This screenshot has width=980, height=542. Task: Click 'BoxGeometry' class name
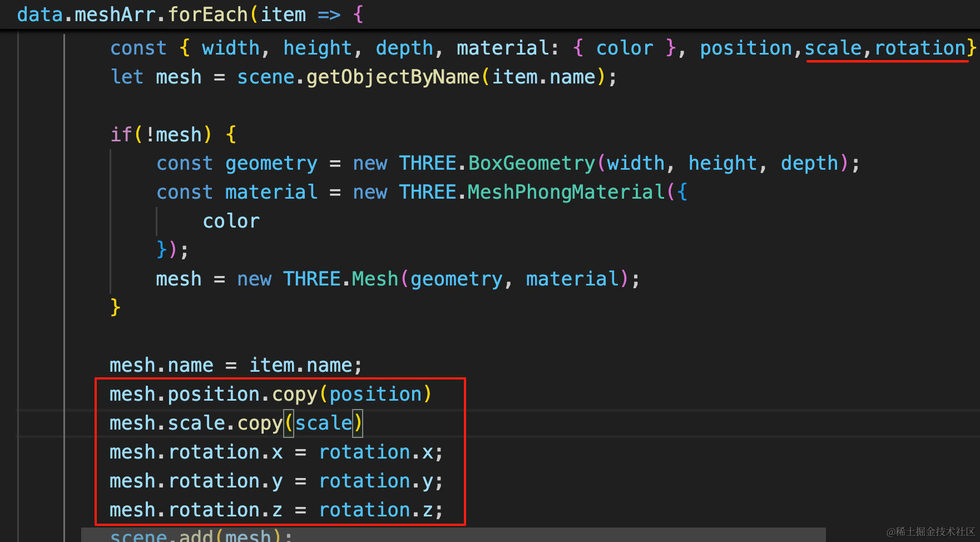(532, 164)
